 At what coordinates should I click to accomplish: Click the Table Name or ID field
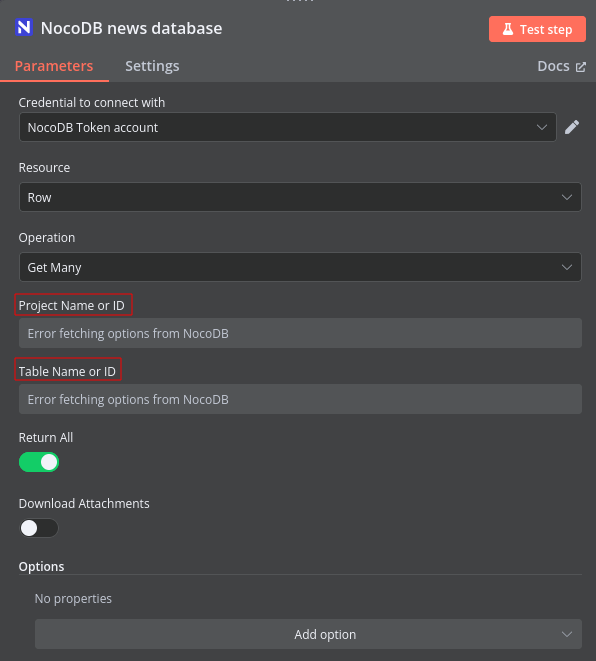point(301,399)
